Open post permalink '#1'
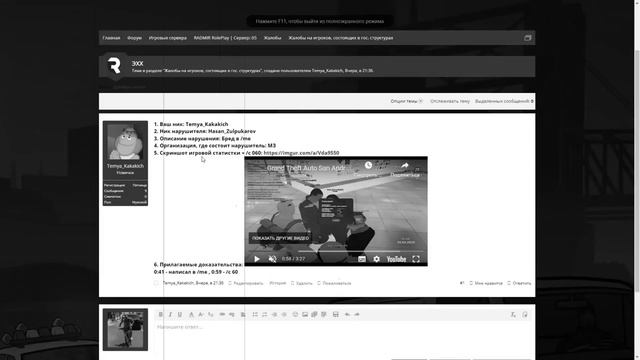 462,283
